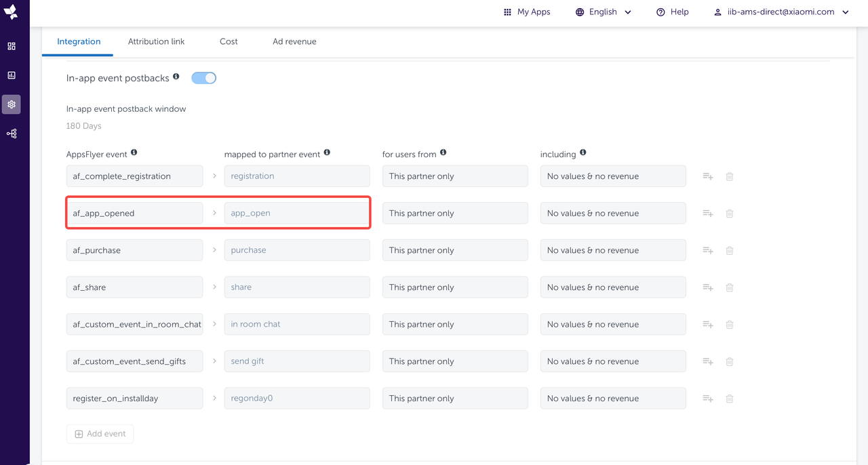Click the app_open partner event field
The image size is (868, 465).
(296, 214)
